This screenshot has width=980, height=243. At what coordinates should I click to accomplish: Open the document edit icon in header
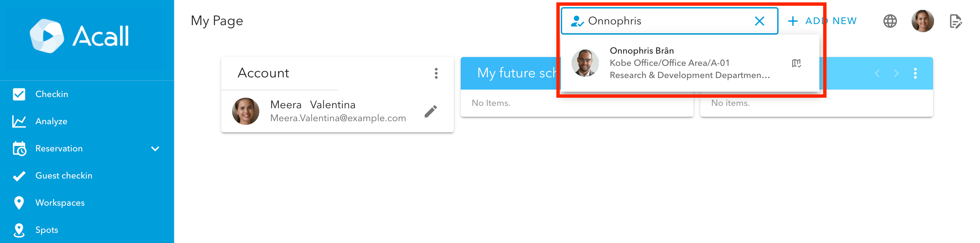[955, 21]
